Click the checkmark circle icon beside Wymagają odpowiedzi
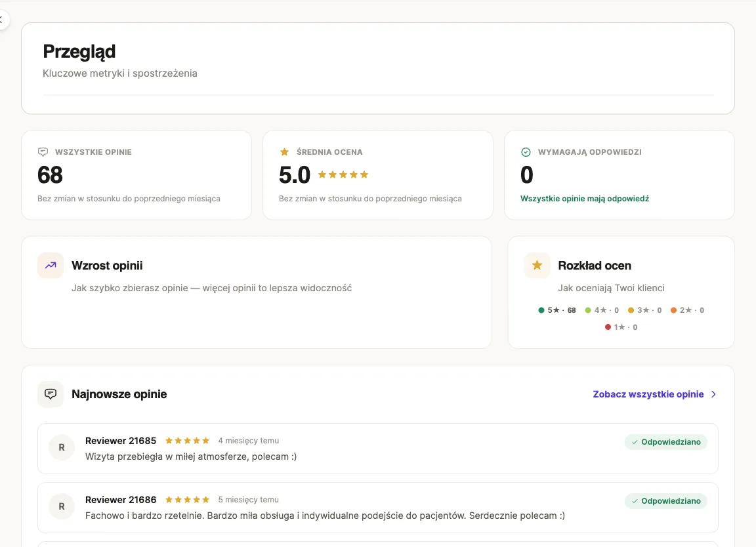 pyautogui.click(x=526, y=152)
